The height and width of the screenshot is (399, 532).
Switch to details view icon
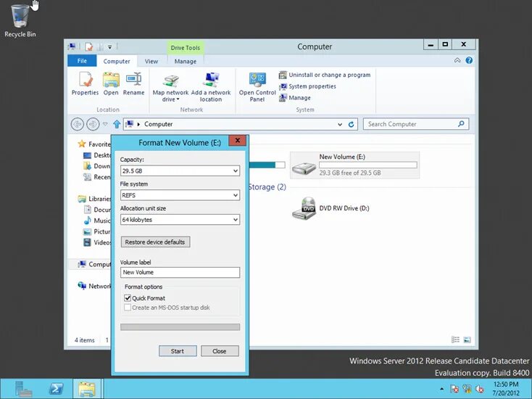point(455,340)
